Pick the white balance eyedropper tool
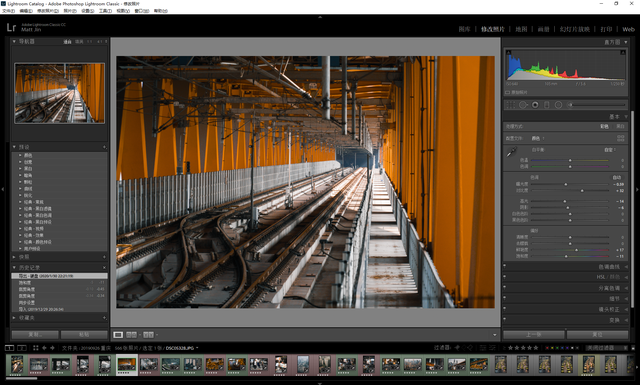Viewport: 640px width, 385px height. (511, 153)
